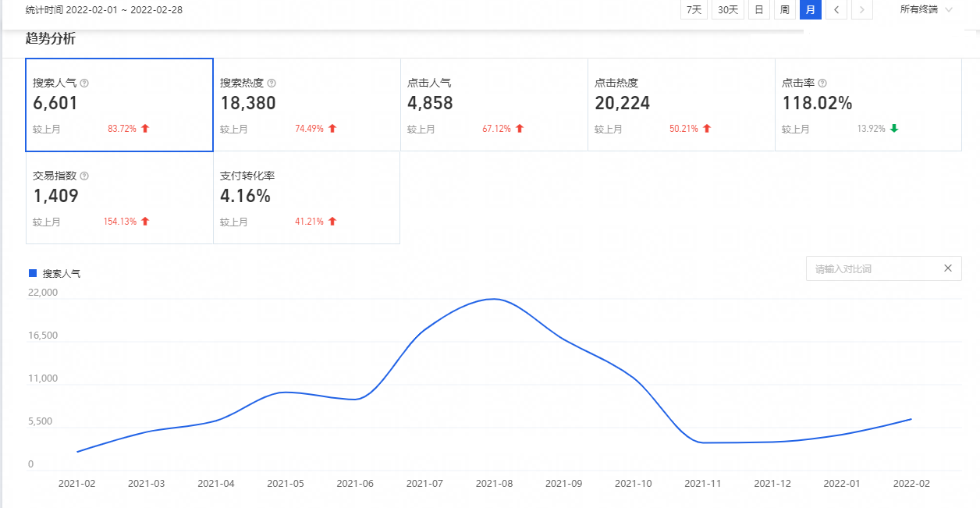This screenshot has height=508, width=980.
Task: Select the 支付转化率 metric card
Action: coord(307,198)
